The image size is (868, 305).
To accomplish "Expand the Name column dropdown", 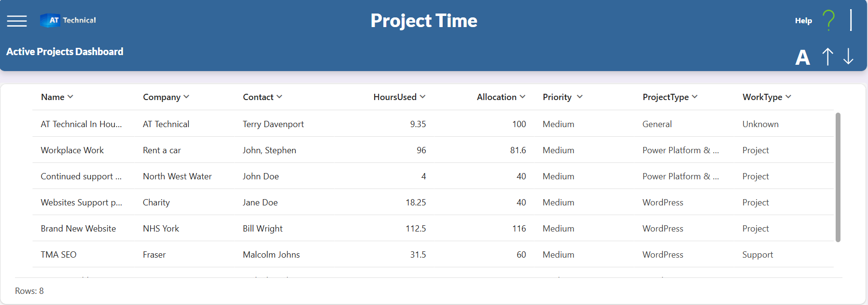I will tap(70, 97).
